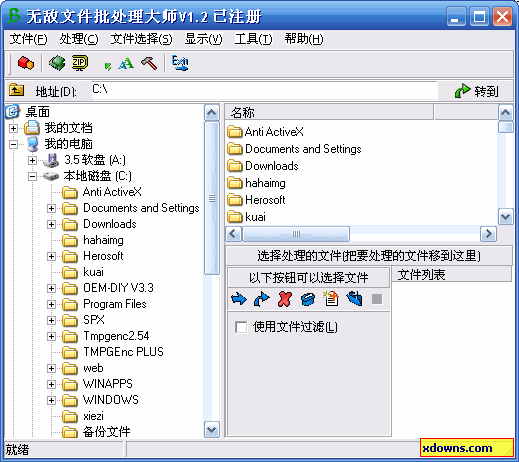Expand the WINDOWS folder node

(51, 400)
